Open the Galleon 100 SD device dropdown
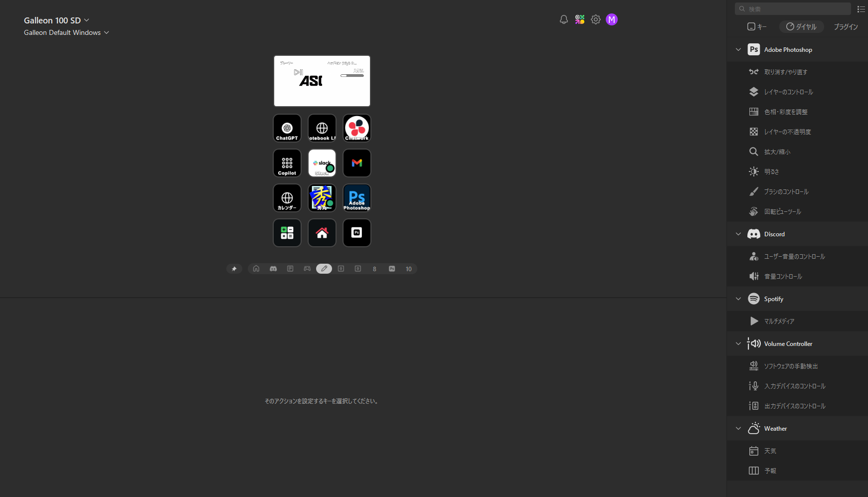This screenshot has height=497, width=868. (56, 20)
